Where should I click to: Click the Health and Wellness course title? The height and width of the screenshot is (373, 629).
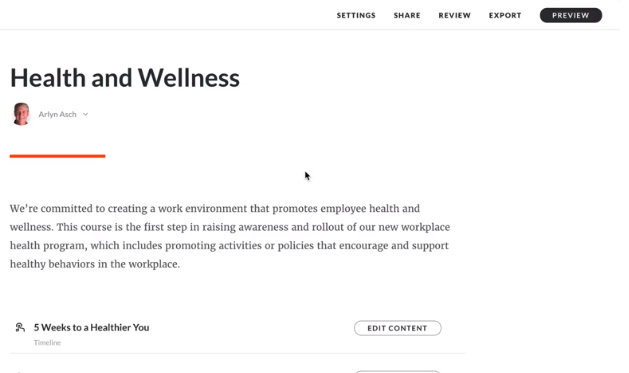coord(125,78)
